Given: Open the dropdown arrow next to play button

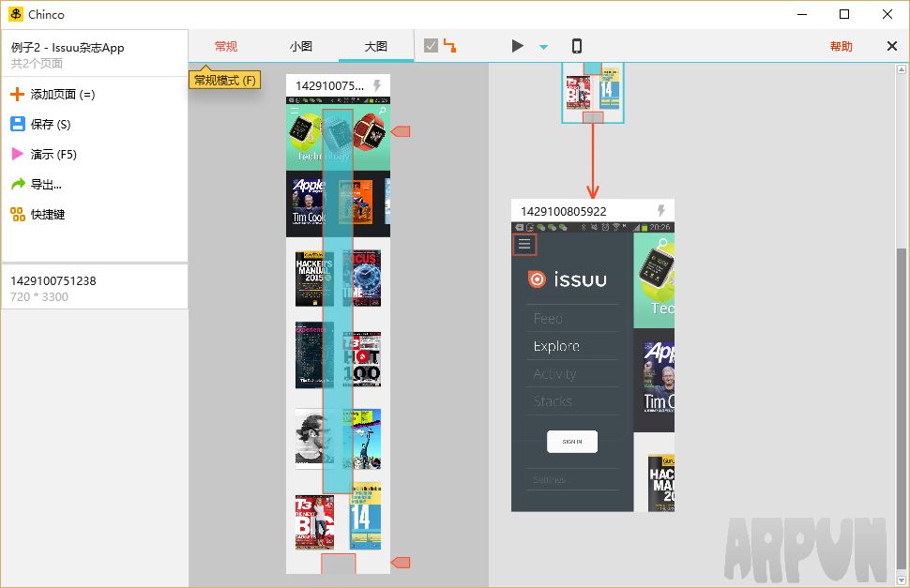Looking at the screenshot, I should (x=543, y=46).
